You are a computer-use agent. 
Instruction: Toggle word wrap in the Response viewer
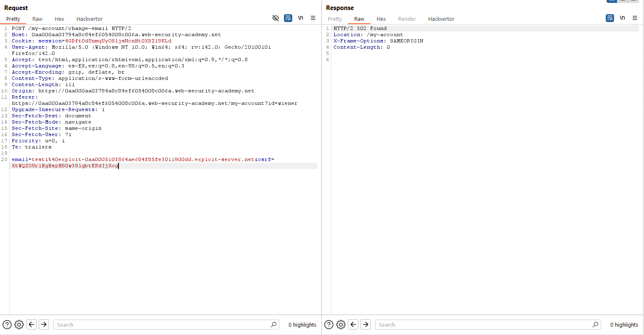[610, 18]
